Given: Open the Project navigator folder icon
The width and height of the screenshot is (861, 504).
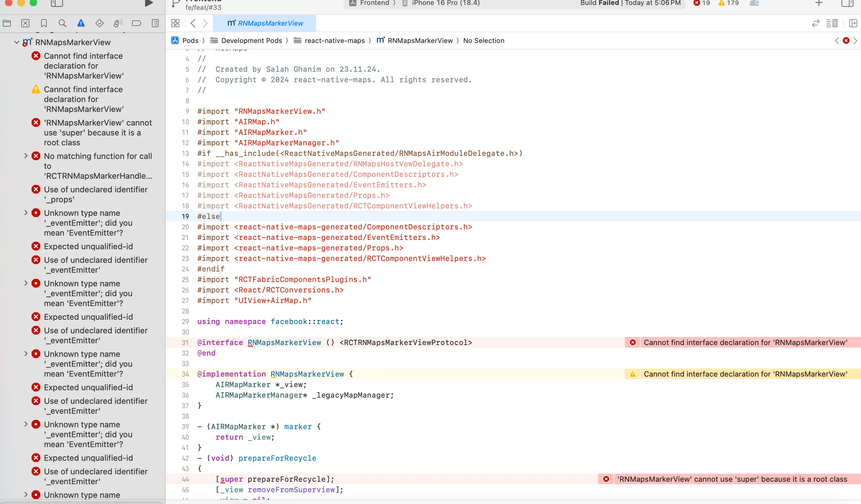Looking at the screenshot, I should point(7,23).
